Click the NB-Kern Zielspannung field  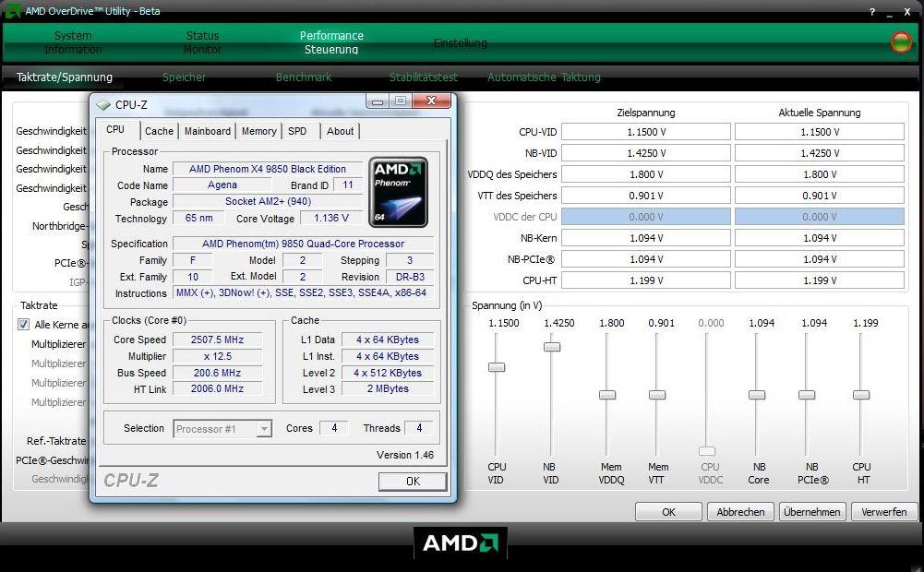[646, 238]
